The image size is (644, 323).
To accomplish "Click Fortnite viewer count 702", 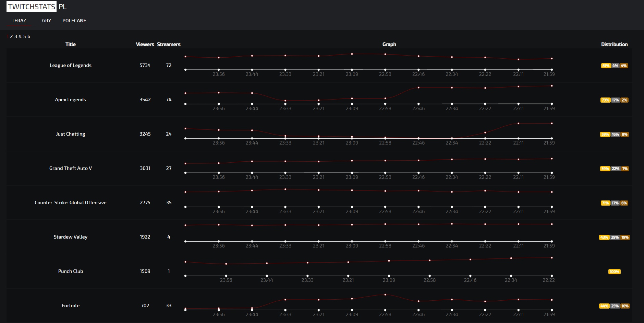I will click(x=145, y=305).
